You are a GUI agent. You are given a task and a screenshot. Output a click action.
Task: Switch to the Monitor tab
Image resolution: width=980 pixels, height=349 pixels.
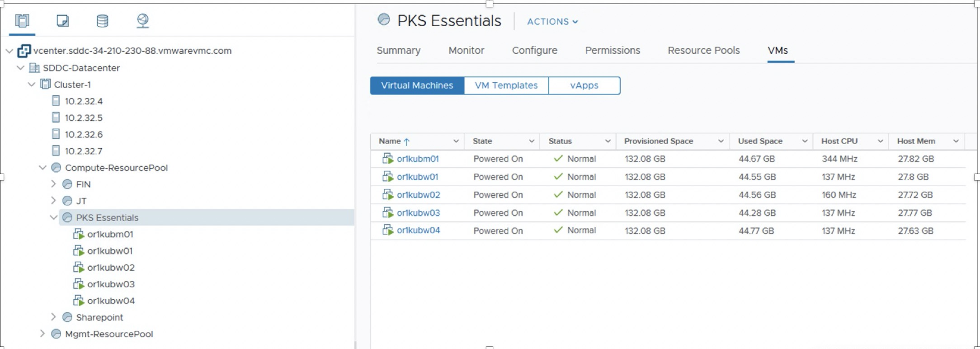coord(466,51)
